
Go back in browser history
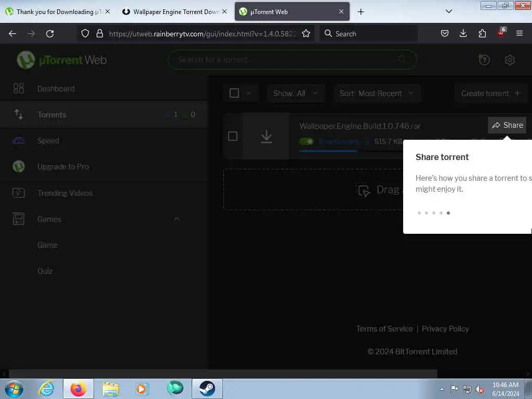(12, 34)
